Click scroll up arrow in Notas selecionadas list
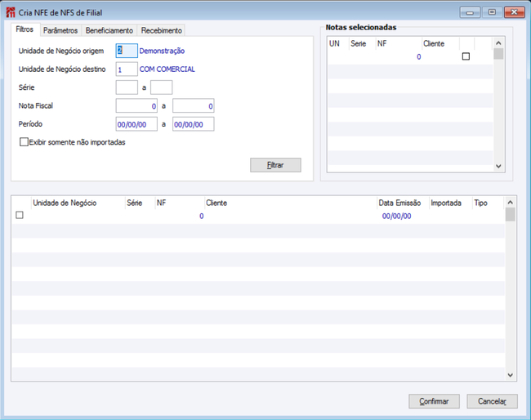The height and width of the screenshot is (420, 531). click(x=498, y=43)
